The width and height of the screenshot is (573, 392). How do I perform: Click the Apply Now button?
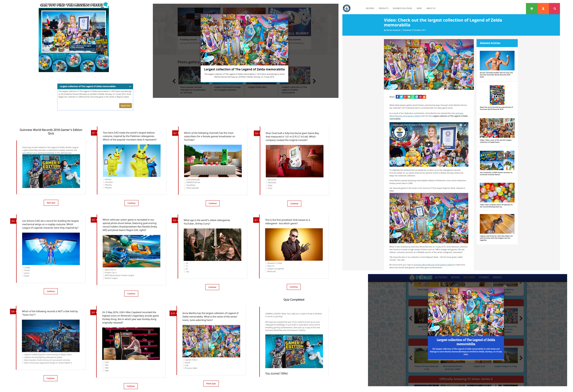pyautogui.click(x=126, y=106)
